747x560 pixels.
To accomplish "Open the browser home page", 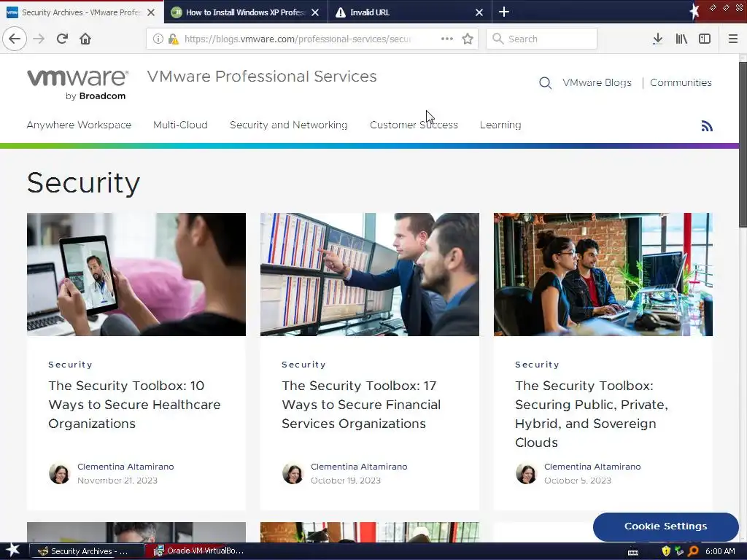I will click(85, 39).
